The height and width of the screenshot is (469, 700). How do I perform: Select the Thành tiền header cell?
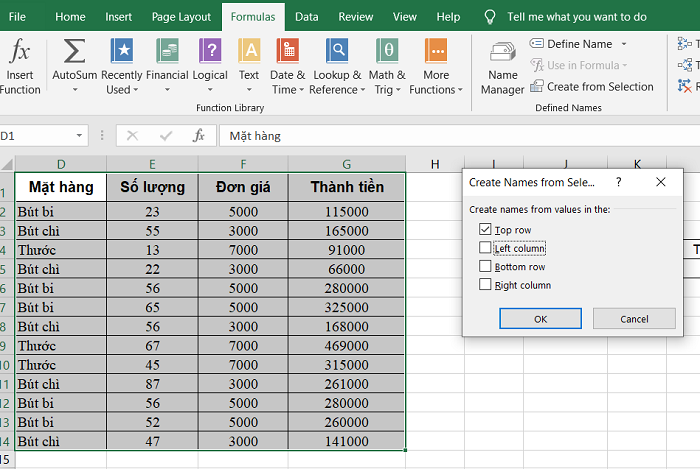click(x=346, y=187)
